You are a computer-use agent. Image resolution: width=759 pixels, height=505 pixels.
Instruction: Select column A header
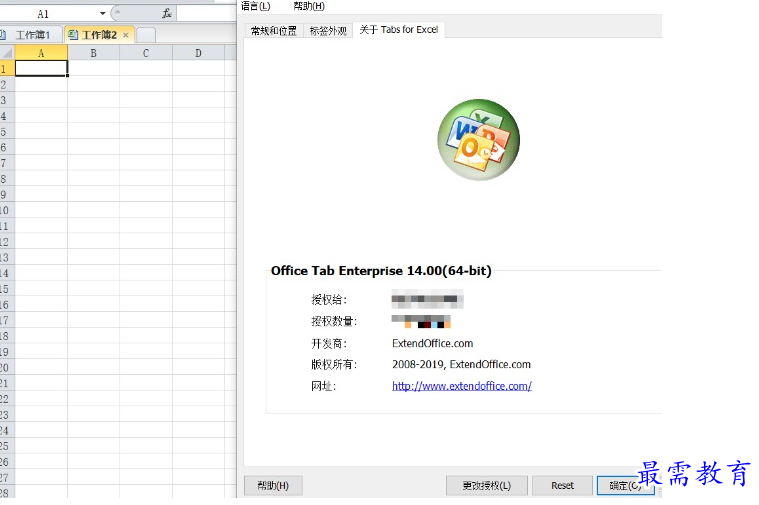click(x=41, y=53)
